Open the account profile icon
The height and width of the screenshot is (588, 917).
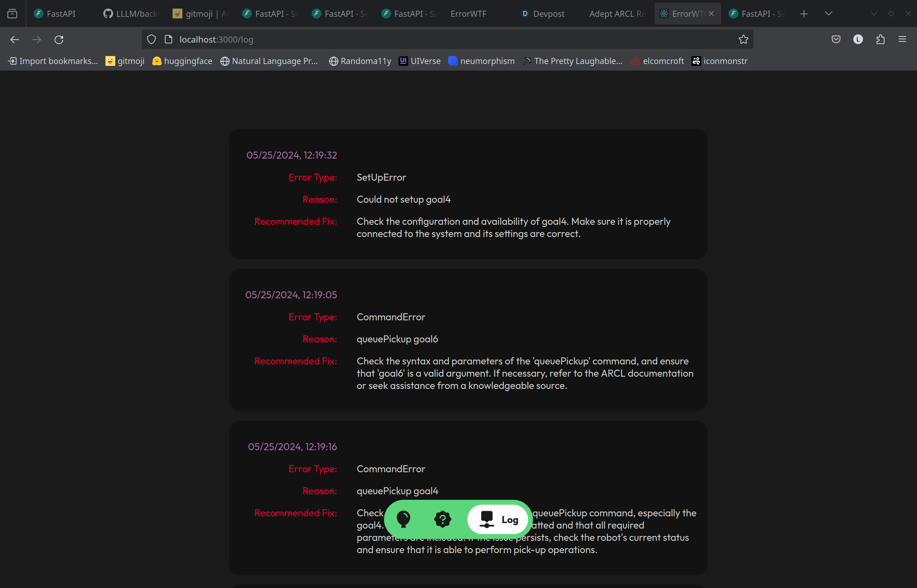(858, 39)
